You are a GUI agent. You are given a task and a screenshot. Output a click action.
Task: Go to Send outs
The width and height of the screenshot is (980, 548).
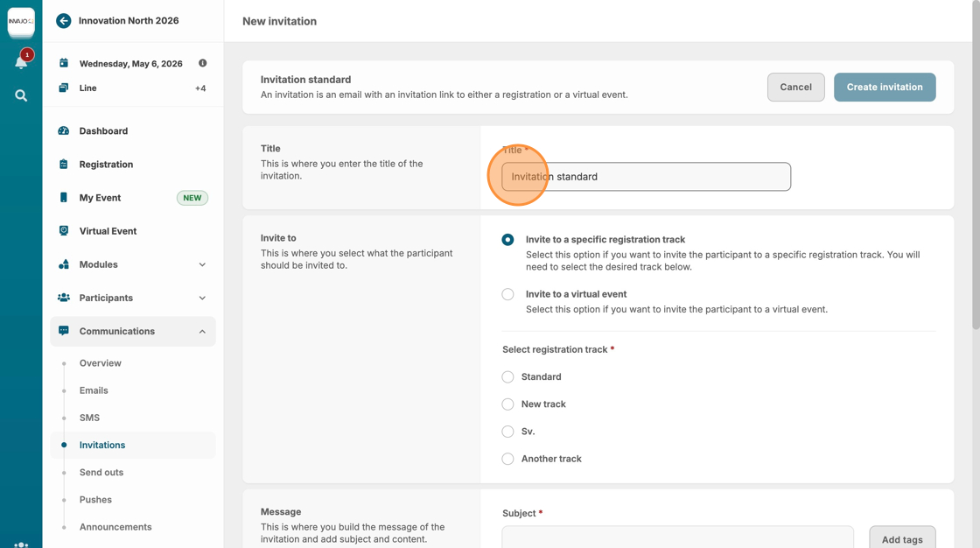pyautogui.click(x=101, y=473)
